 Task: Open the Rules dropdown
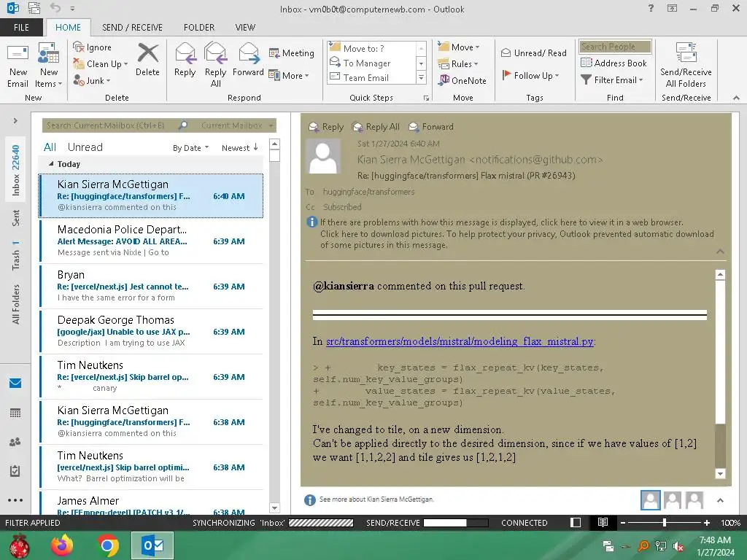tap(458, 64)
